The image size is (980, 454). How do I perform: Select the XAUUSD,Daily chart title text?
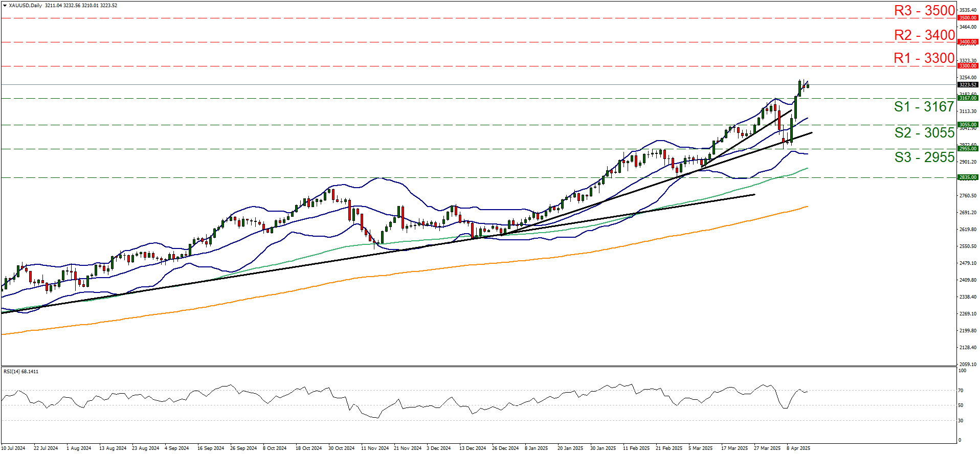tap(26, 5)
